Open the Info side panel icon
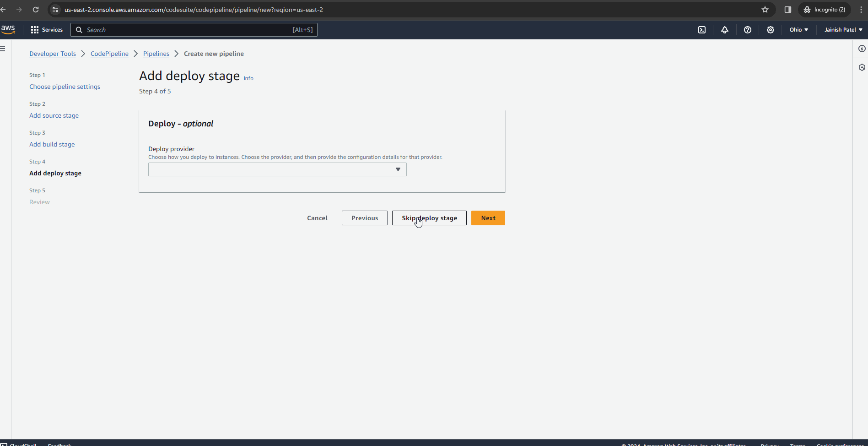868x446 pixels. click(x=862, y=49)
